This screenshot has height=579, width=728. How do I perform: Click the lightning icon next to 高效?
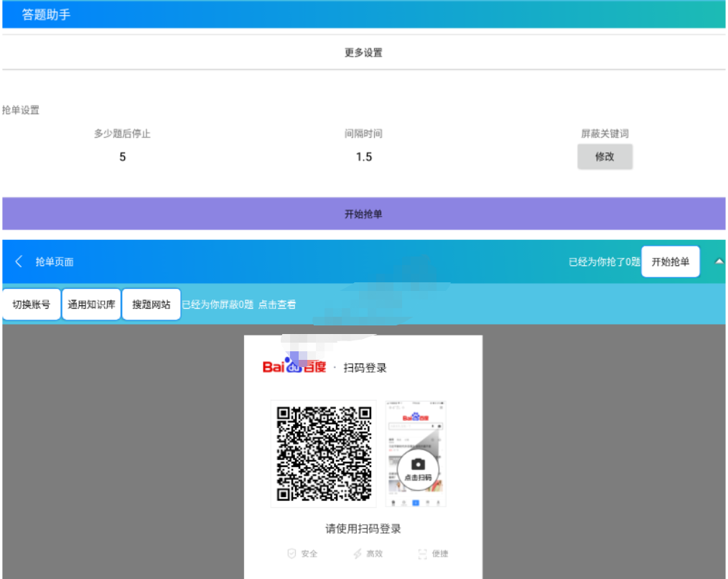click(357, 554)
